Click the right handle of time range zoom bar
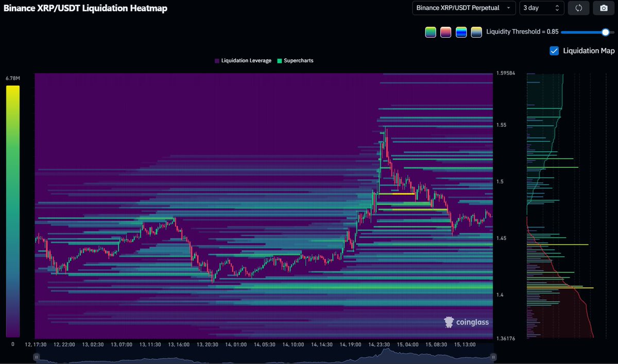The height and width of the screenshot is (364, 618). [493, 357]
